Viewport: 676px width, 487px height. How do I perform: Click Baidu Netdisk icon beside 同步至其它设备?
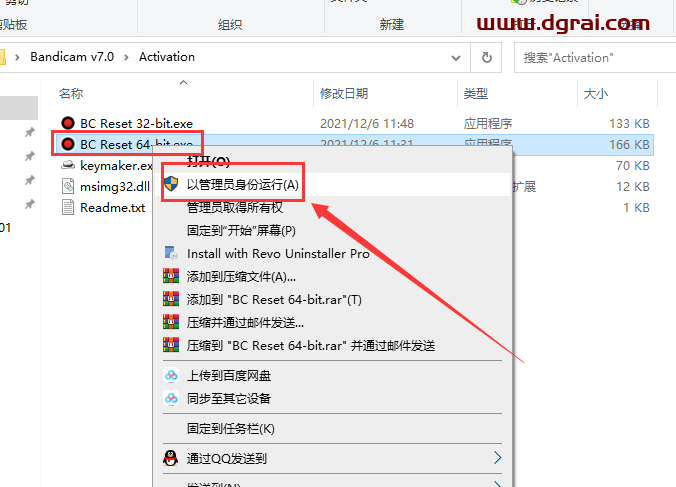pyautogui.click(x=171, y=398)
